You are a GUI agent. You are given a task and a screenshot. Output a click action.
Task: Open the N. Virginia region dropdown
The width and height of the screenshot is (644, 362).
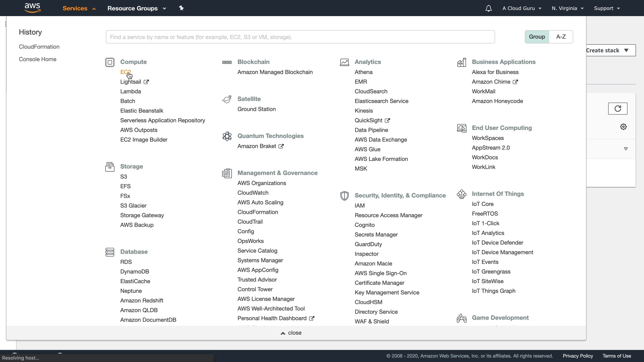[568, 8]
